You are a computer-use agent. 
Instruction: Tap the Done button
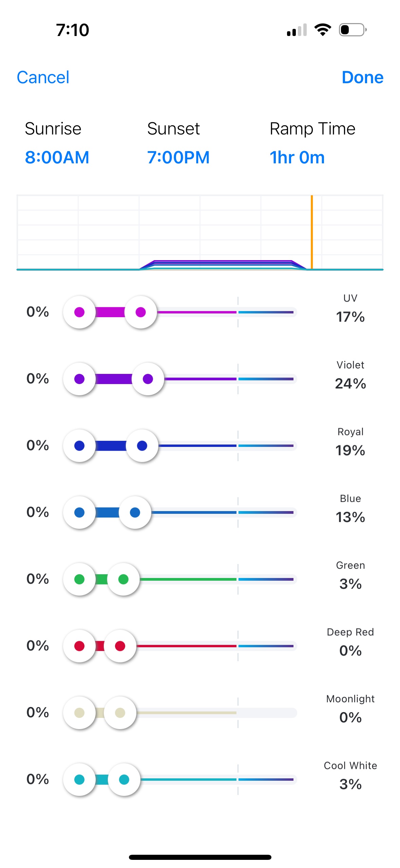[362, 77]
